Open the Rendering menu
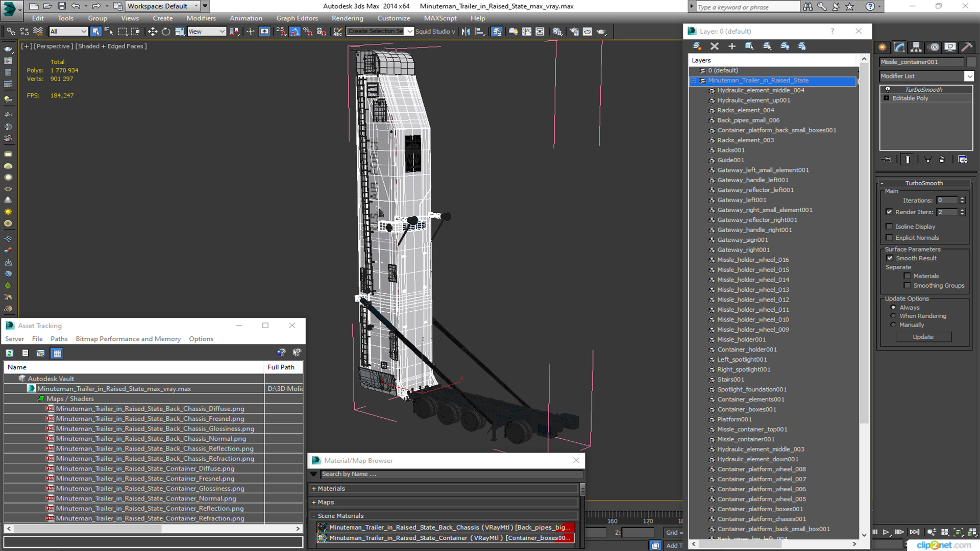Viewport: 980px width, 551px height. [348, 18]
